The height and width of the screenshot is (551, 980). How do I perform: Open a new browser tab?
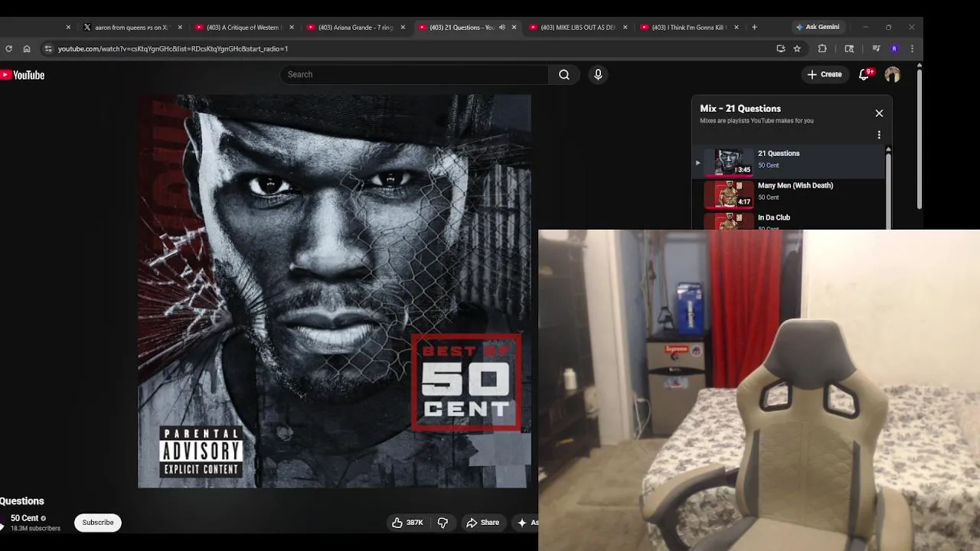click(x=754, y=27)
